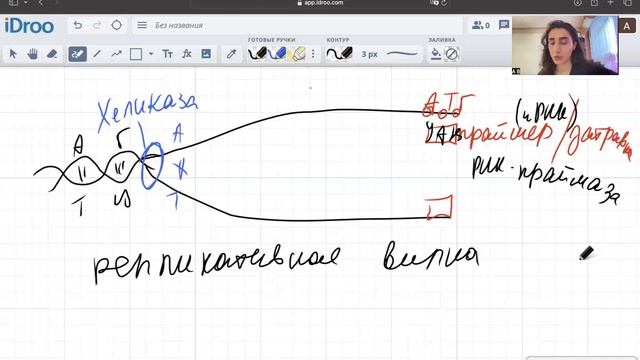640x360 pixels.
Task: Select the freehand pen tool
Action: pos(77,54)
